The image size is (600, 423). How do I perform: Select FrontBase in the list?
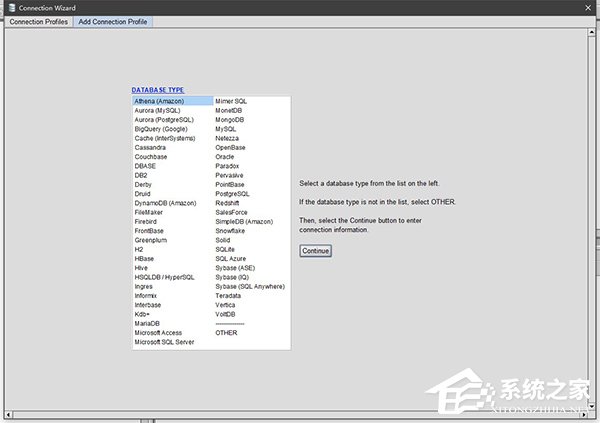coord(149,231)
